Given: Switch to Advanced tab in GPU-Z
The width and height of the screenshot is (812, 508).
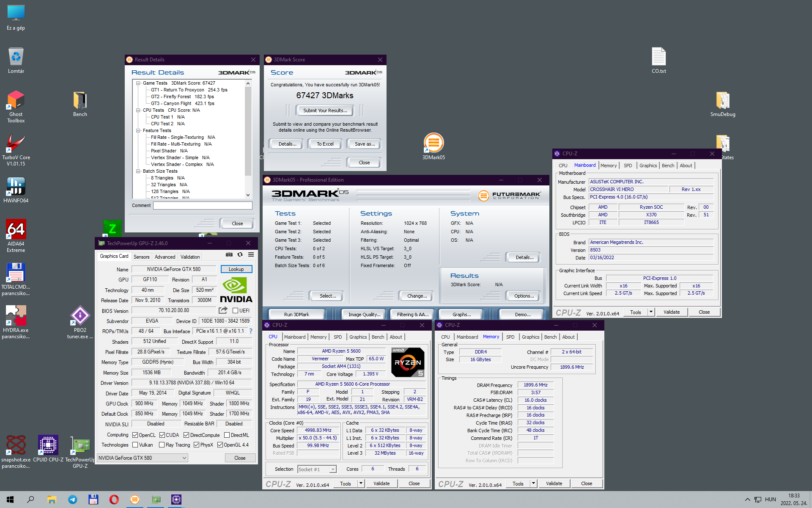Looking at the screenshot, I should pyautogui.click(x=165, y=257).
